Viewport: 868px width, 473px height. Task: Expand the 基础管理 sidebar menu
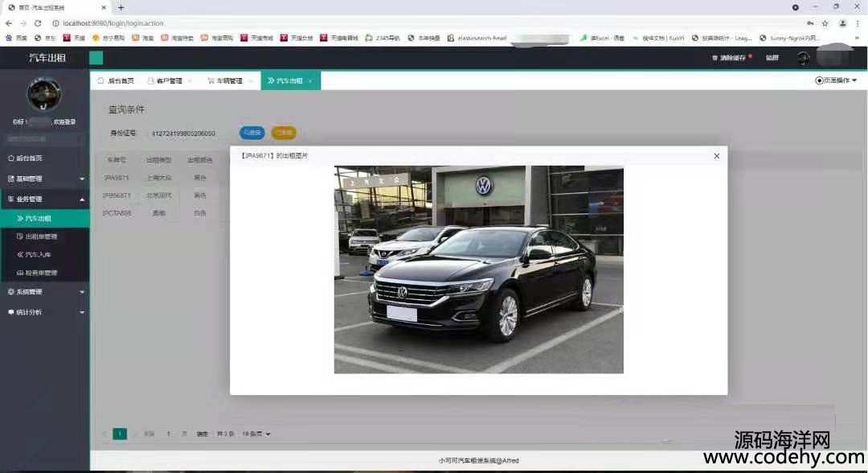point(45,179)
